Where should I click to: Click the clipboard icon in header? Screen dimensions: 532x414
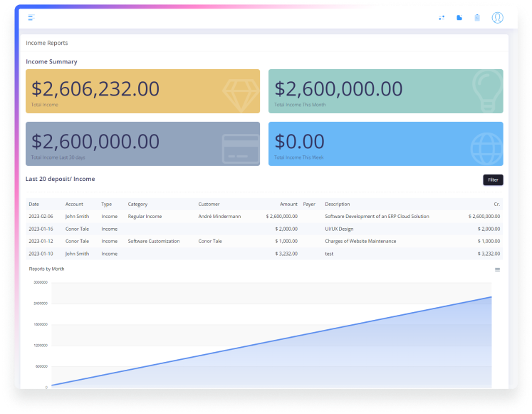[x=477, y=18]
